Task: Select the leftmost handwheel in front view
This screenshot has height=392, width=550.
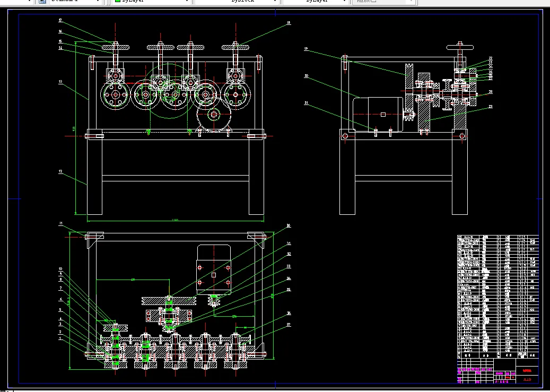Action: coord(116,47)
